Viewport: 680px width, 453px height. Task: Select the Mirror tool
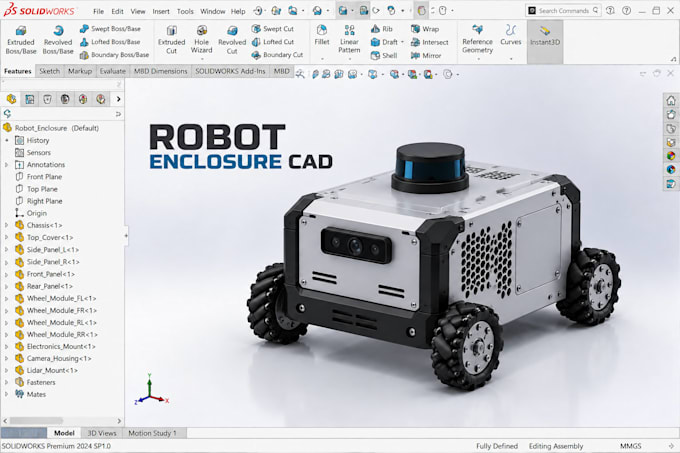pos(426,55)
